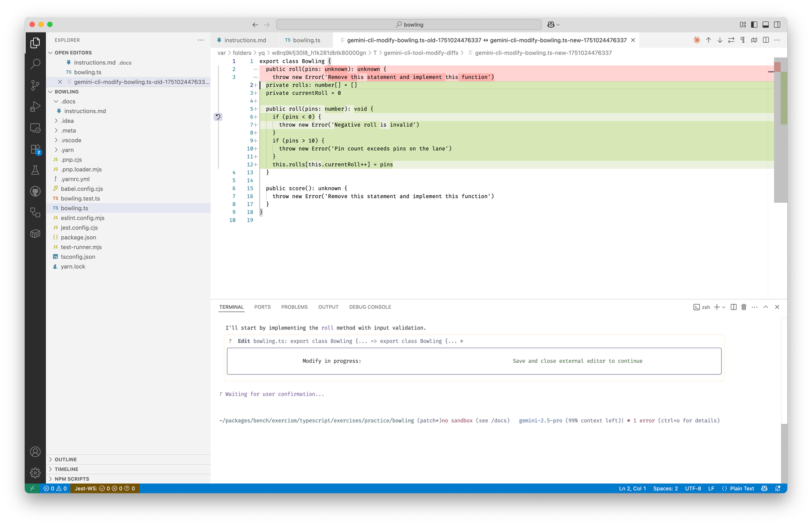Create a new terminal with plus
Viewport: 812px width, 526px height.
click(x=717, y=307)
